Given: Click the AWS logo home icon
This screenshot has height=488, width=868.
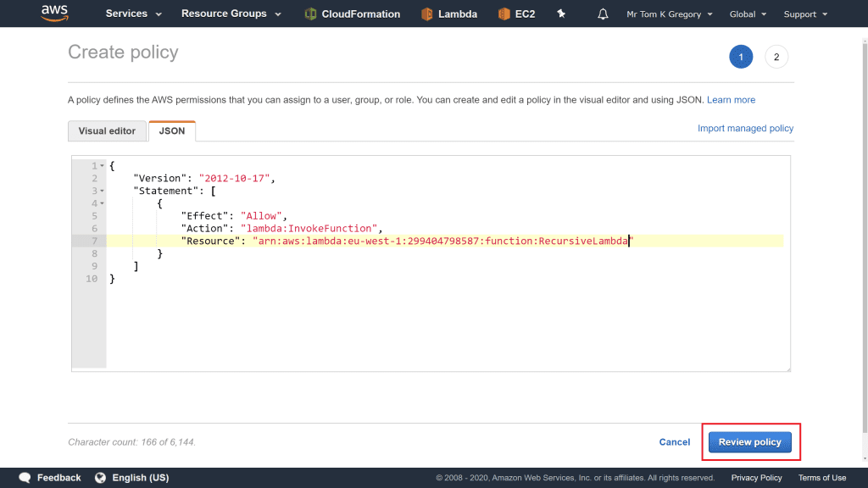Looking at the screenshot, I should (x=54, y=14).
